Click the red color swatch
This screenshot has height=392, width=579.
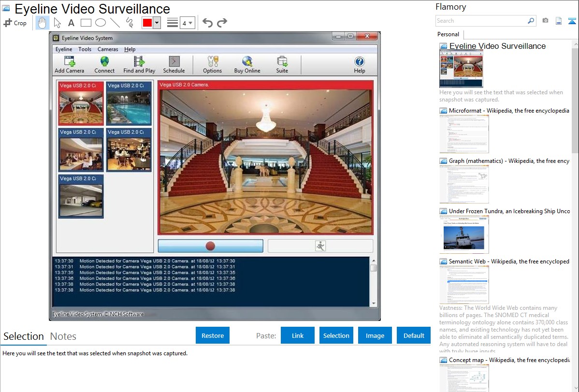pos(147,23)
